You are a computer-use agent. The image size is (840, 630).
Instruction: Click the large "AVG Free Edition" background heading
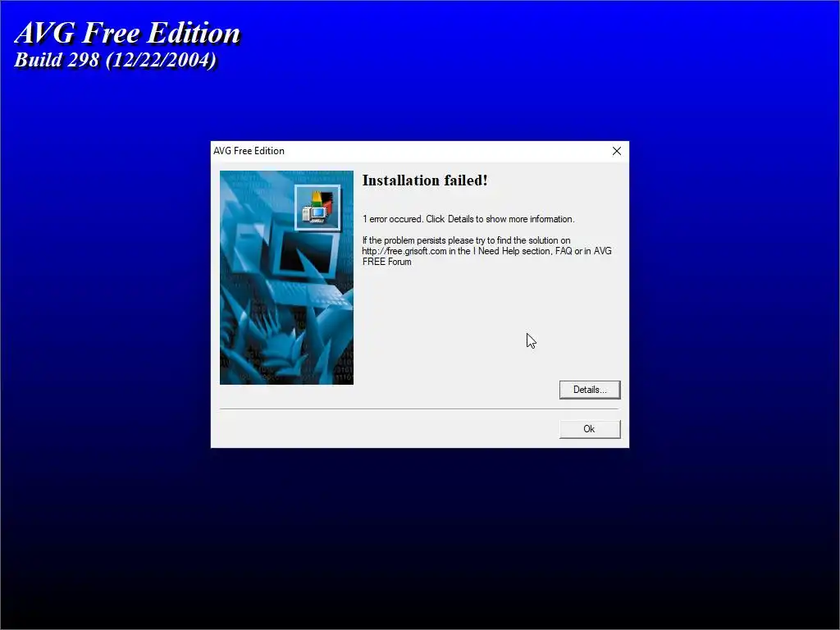pyautogui.click(x=127, y=33)
